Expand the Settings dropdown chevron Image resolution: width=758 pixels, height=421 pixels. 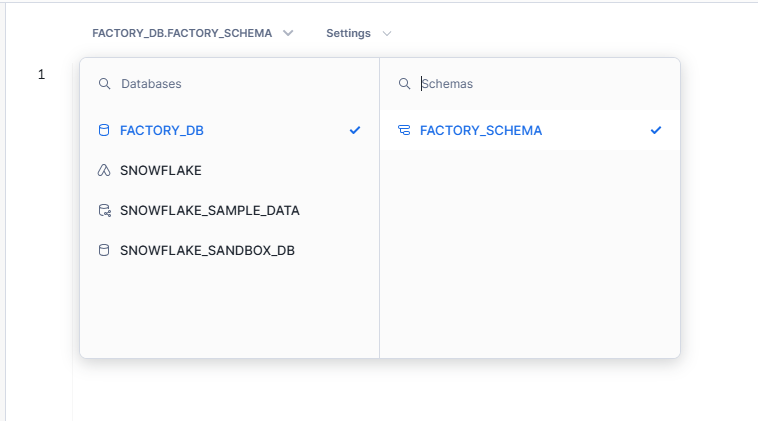pyautogui.click(x=387, y=33)
